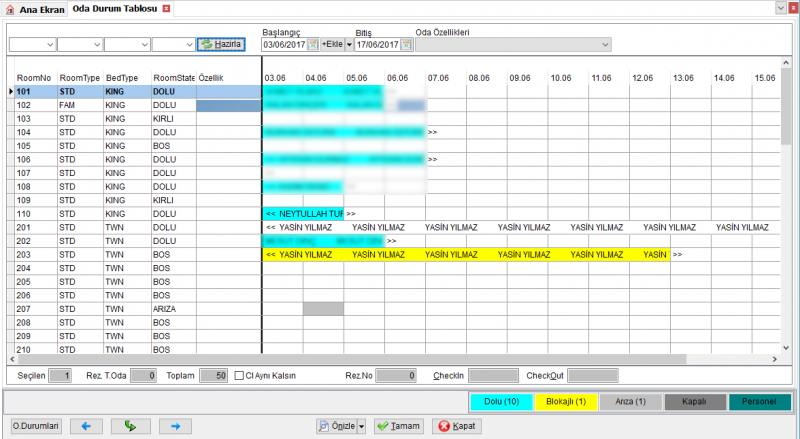Toggle the CI Aynı Kalsın checkbox

pyautogui.click(x=239, y=376)
